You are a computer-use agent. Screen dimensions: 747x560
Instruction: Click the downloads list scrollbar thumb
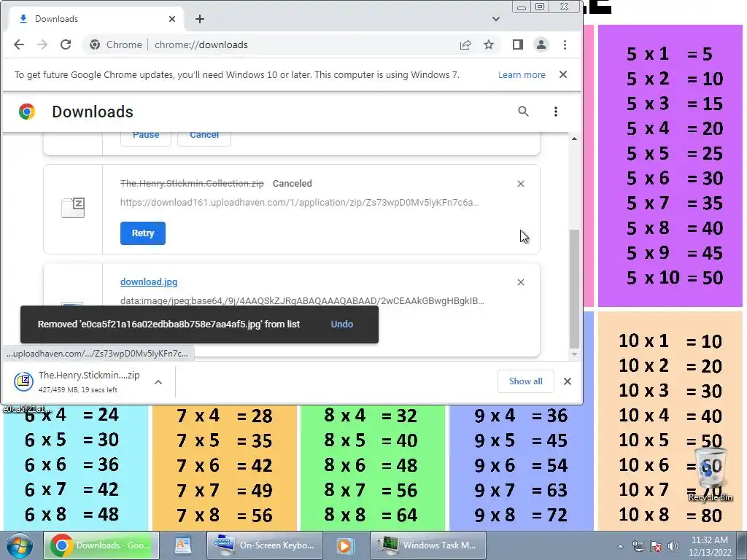point(575,289)
